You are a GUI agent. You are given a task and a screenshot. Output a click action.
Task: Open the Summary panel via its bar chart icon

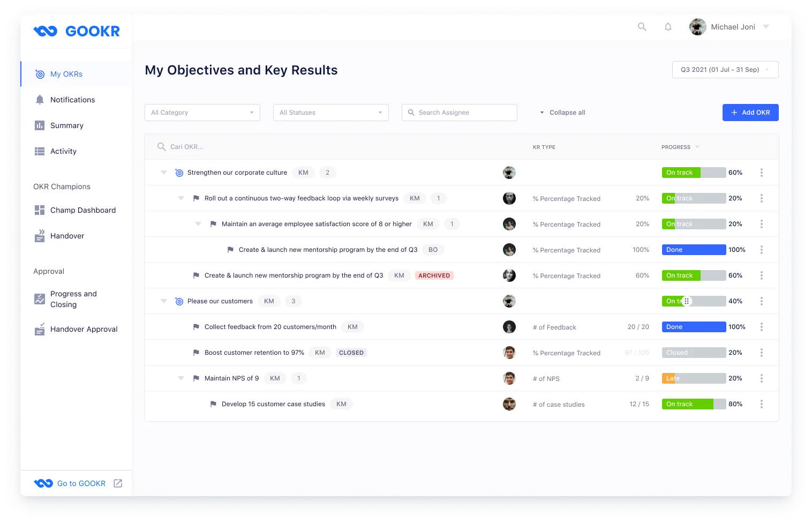point(40,125)
